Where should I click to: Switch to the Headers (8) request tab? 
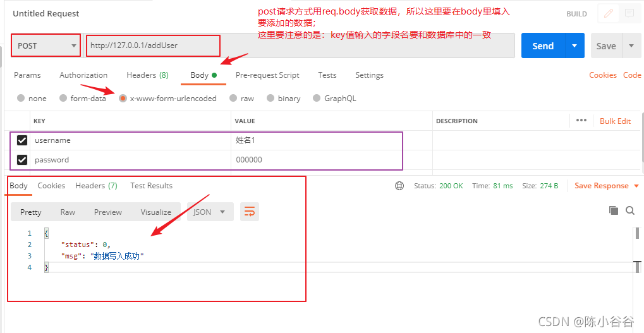coord(147,75)
